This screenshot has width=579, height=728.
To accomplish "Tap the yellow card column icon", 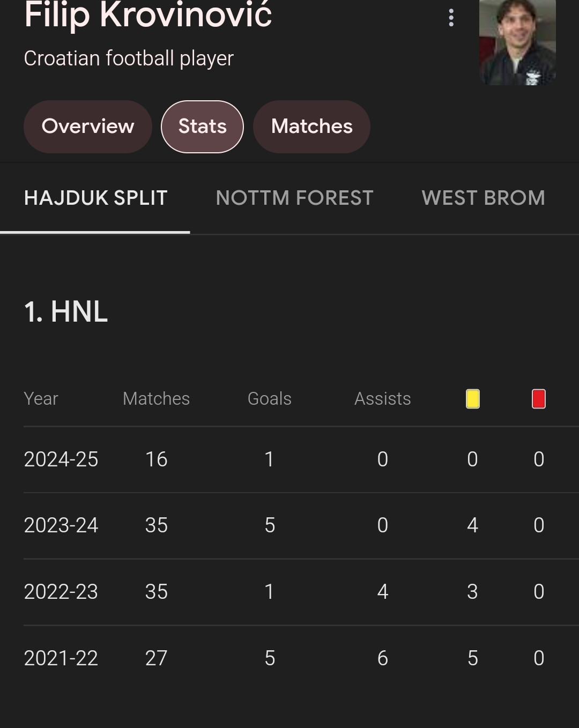I will pyautogui.click(x=472, y=399).
